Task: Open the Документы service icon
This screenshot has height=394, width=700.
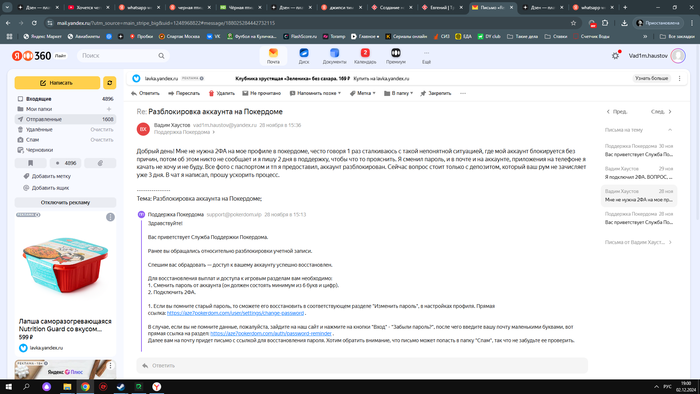Action: (x=334, y=56)
